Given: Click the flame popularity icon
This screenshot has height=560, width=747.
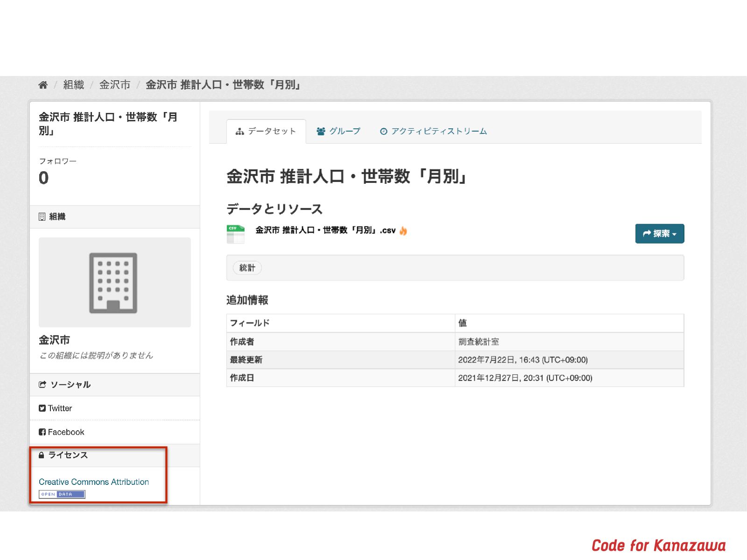Looking at the screenshot, I should click(x=403, y=231).
